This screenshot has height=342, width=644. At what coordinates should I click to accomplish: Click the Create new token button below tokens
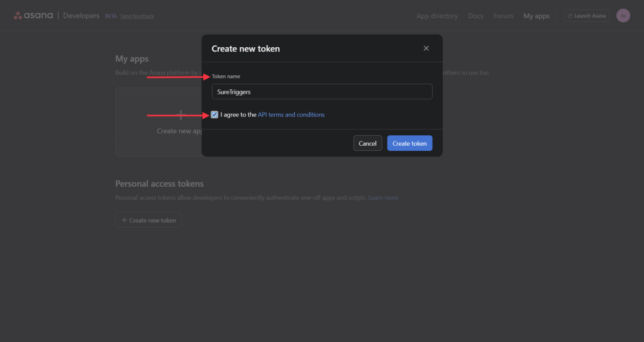click(148, 220)
